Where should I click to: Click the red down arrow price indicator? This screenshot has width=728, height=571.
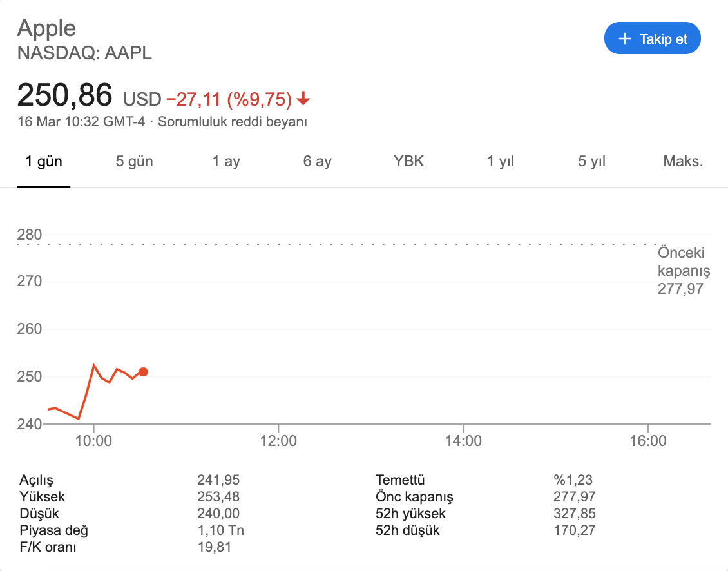(303, 99)
